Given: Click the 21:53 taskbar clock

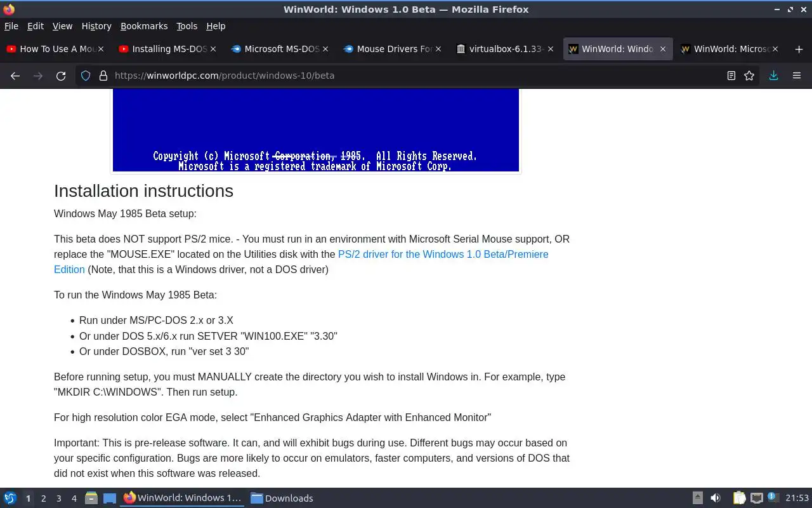Looking at the screenshot, I should point(797,498).
